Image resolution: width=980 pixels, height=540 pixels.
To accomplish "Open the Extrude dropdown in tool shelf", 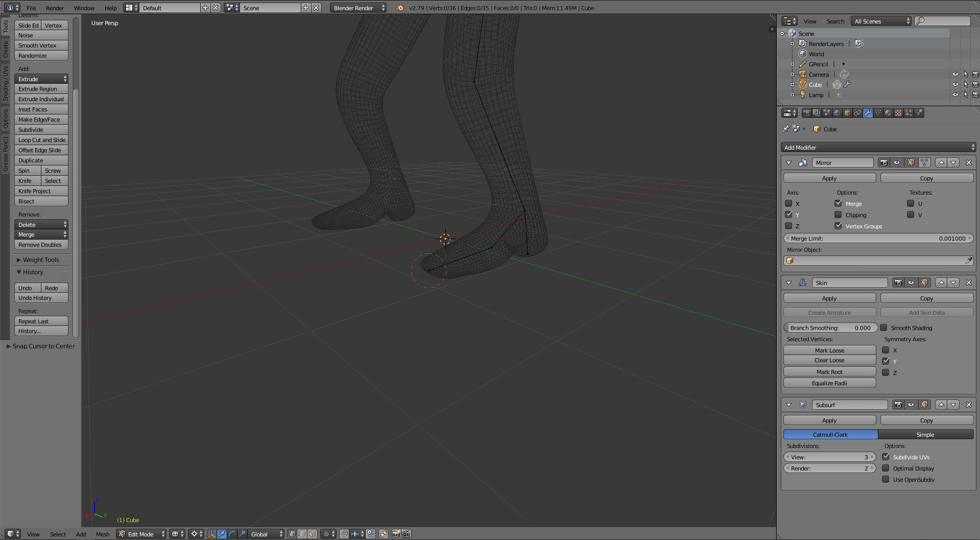I will point(41,79).
